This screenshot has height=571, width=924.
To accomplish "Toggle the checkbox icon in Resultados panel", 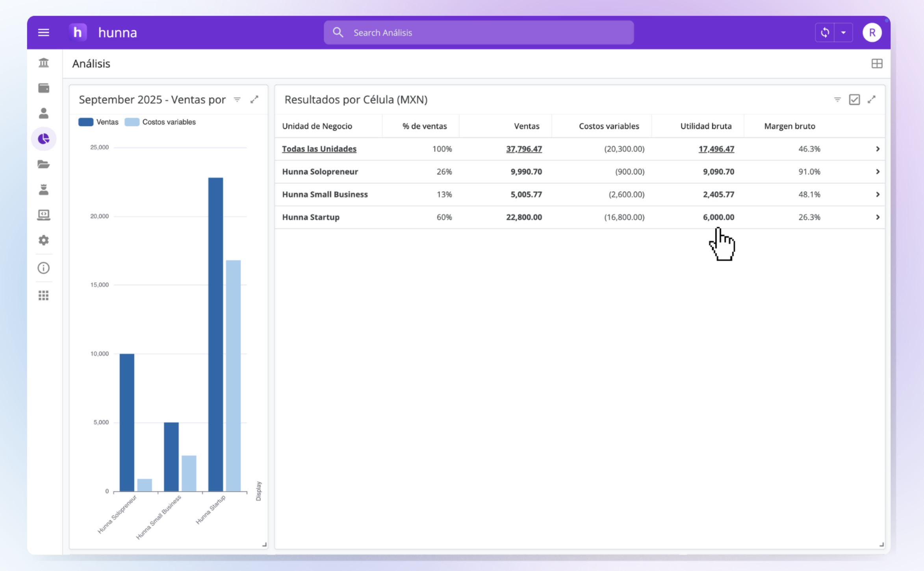I will [x=854, y=100].
